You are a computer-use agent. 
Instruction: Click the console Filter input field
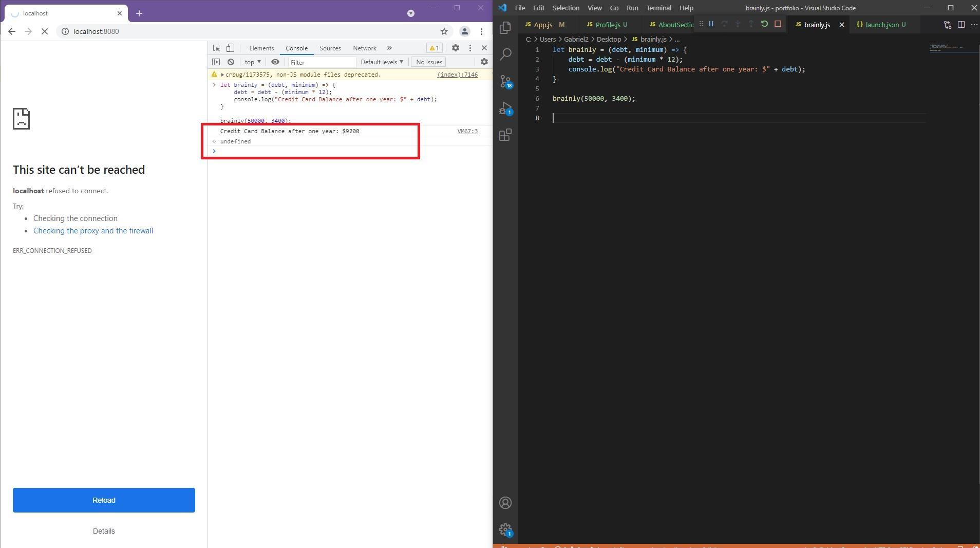click(322, 62)
